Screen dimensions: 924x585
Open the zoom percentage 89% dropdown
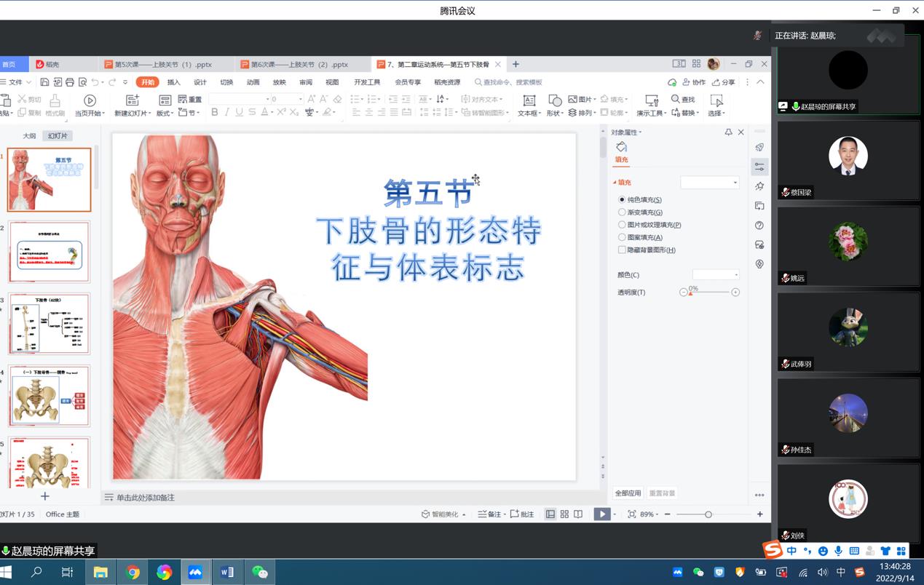coord(648,514)
